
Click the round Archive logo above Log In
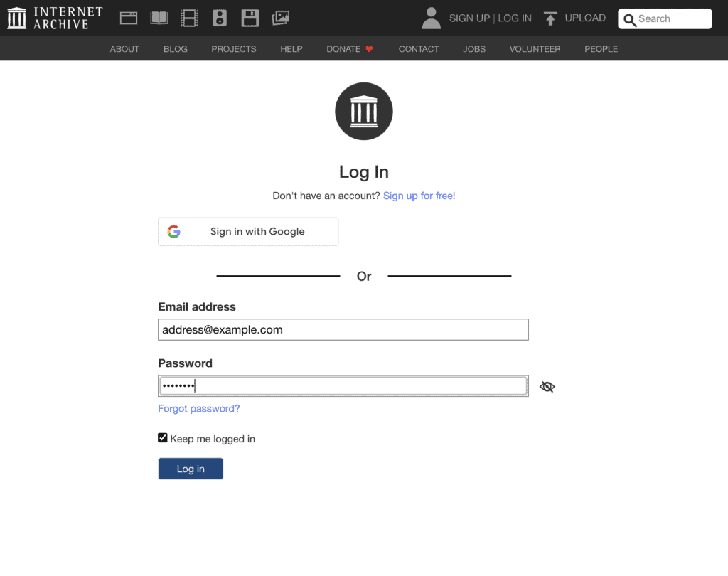tap(364, 112)
